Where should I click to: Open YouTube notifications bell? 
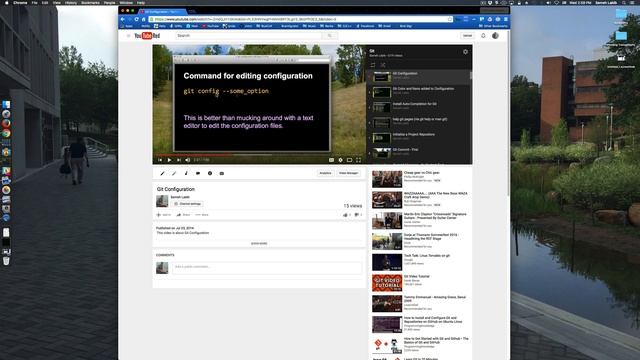[483, 36]
